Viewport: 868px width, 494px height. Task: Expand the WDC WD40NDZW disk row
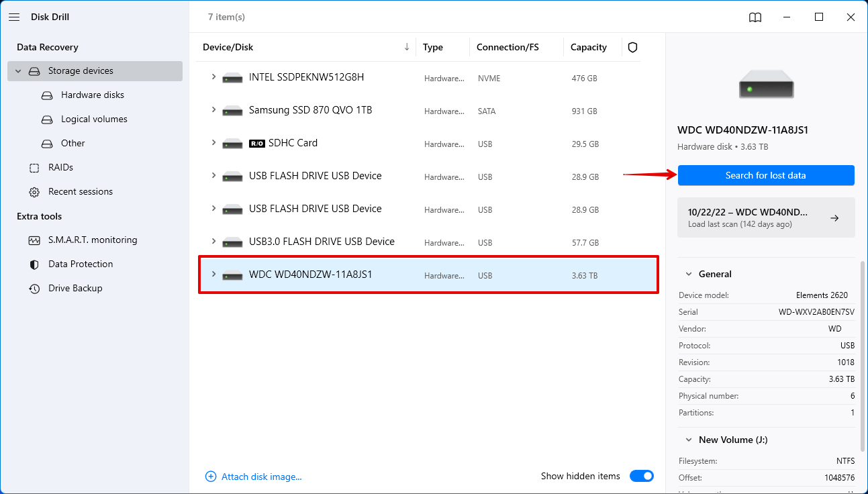coord(213,275)
